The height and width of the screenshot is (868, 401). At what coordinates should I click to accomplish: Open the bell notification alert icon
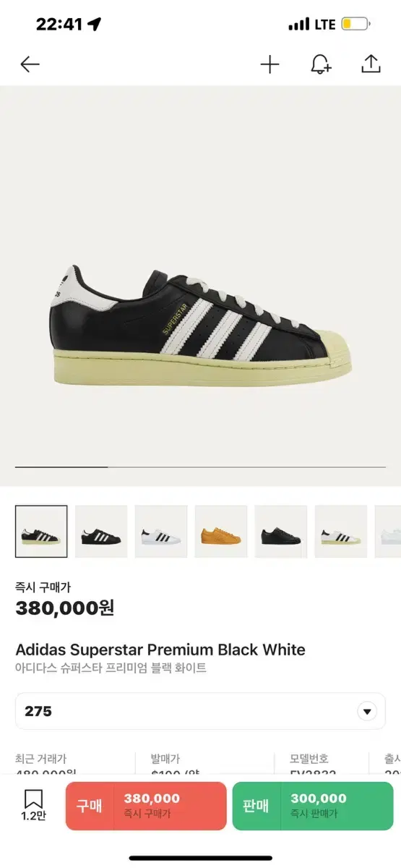point(320,64)
